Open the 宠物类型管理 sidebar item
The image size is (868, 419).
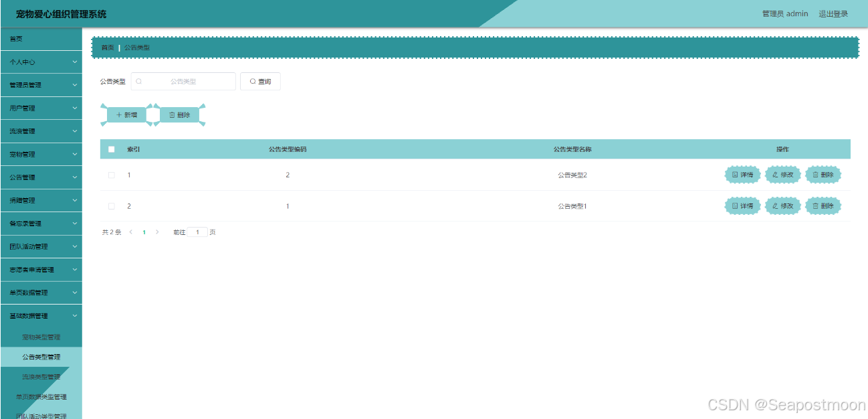click(x=43, y=337)
